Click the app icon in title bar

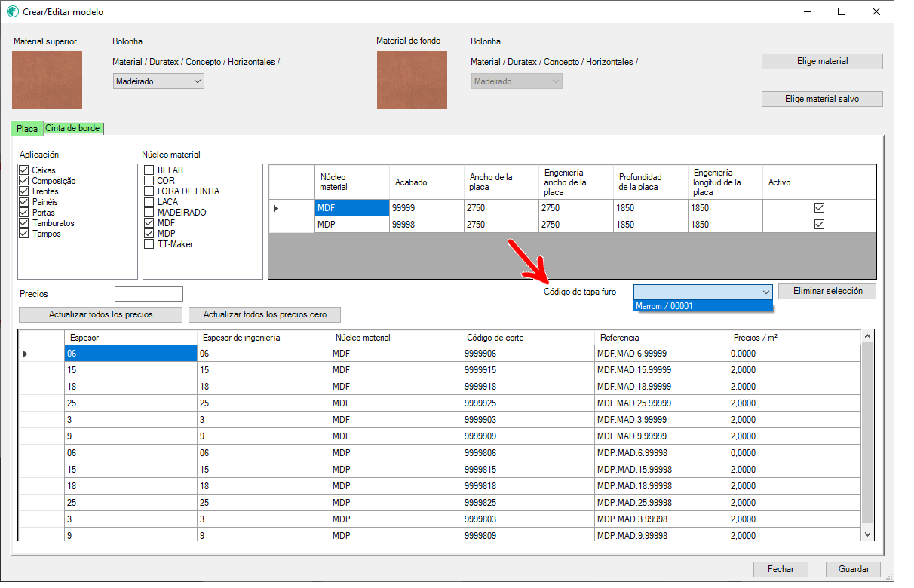pos(12,12)
